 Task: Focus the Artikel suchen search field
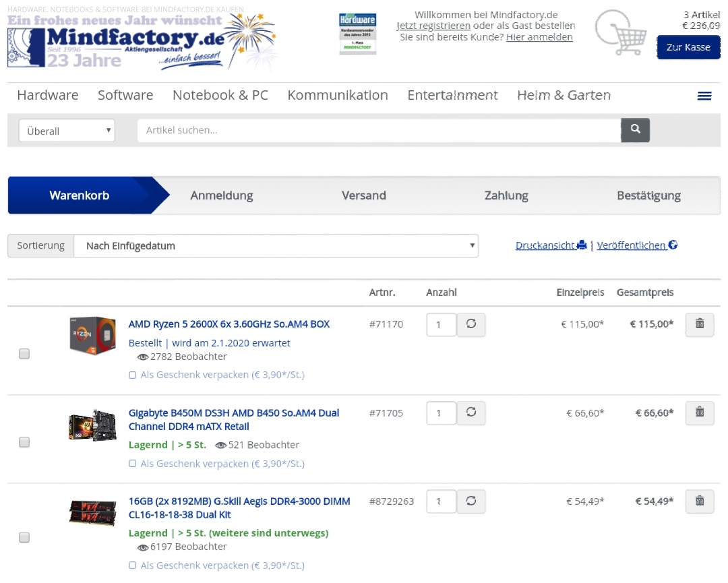[x=379, y=131]
